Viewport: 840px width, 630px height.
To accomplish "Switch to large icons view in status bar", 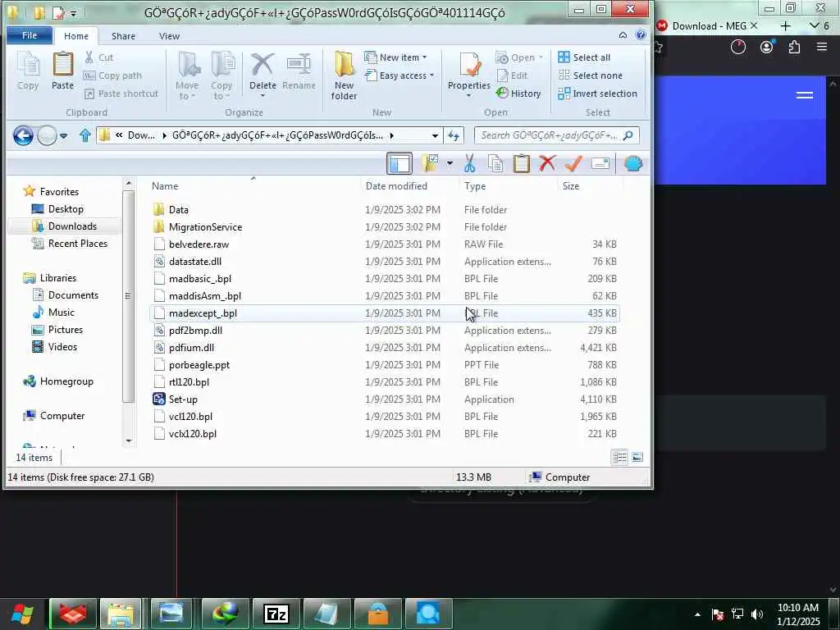I will (637, 458).
